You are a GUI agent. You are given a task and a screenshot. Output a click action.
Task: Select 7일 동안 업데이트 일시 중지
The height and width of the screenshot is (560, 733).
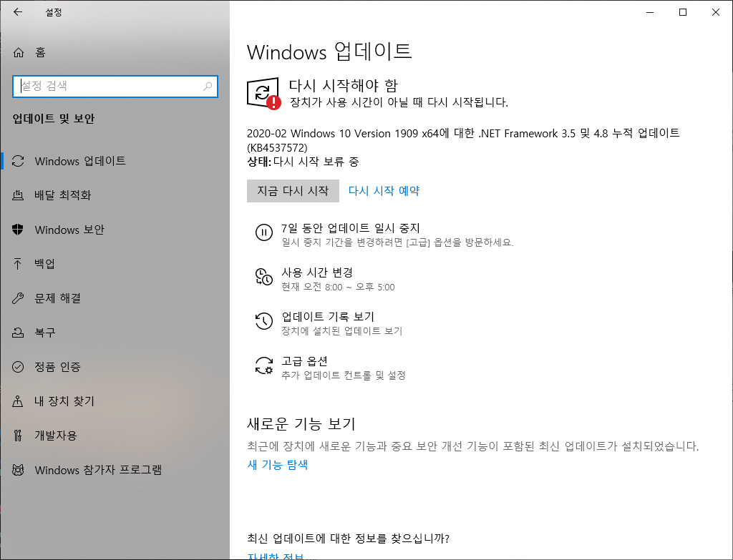(x=351, y=228)
